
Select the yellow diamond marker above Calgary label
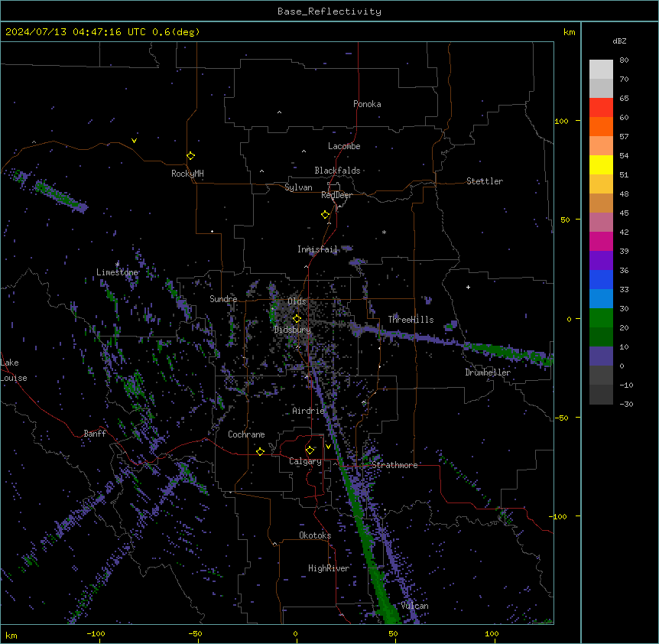310,450
